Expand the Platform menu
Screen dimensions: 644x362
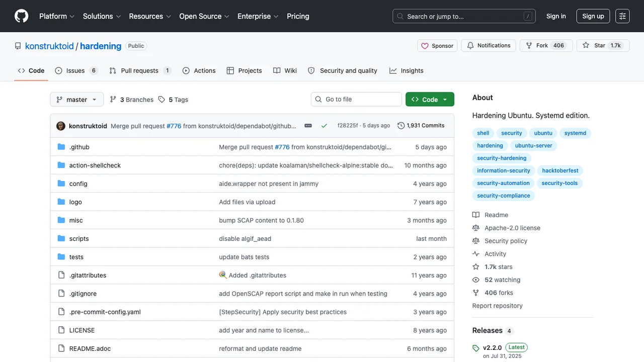click(x=57, y=16)
